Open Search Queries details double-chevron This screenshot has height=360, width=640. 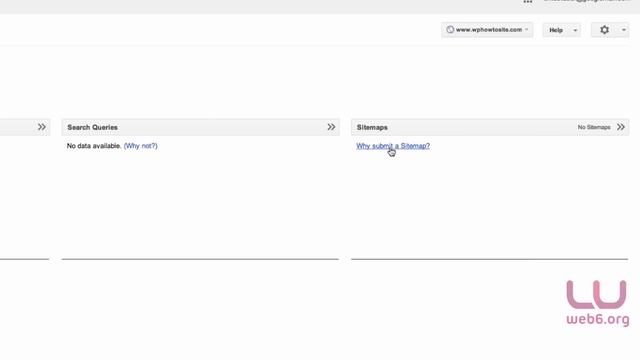pyautogui.click(x=331, y=127)
